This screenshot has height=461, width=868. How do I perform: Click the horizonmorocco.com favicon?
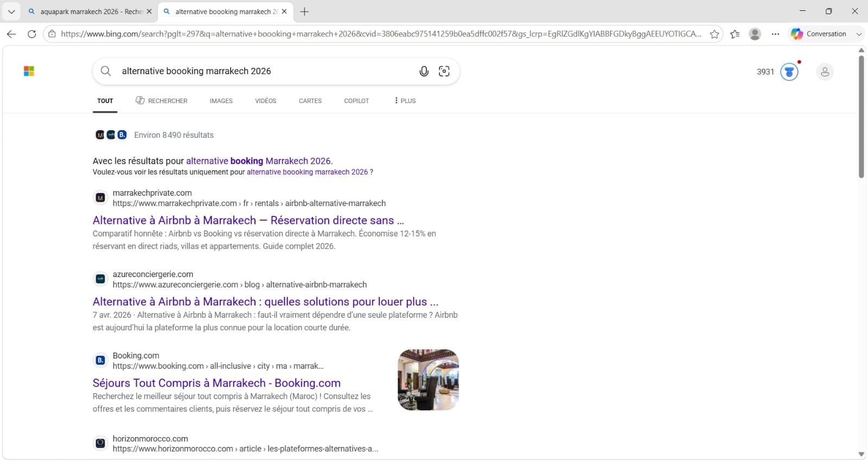[x=100, y=443]
